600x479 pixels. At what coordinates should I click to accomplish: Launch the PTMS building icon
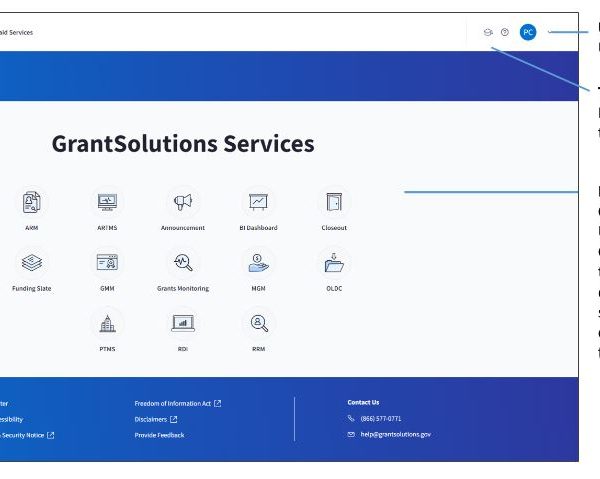tap(106, 324)
